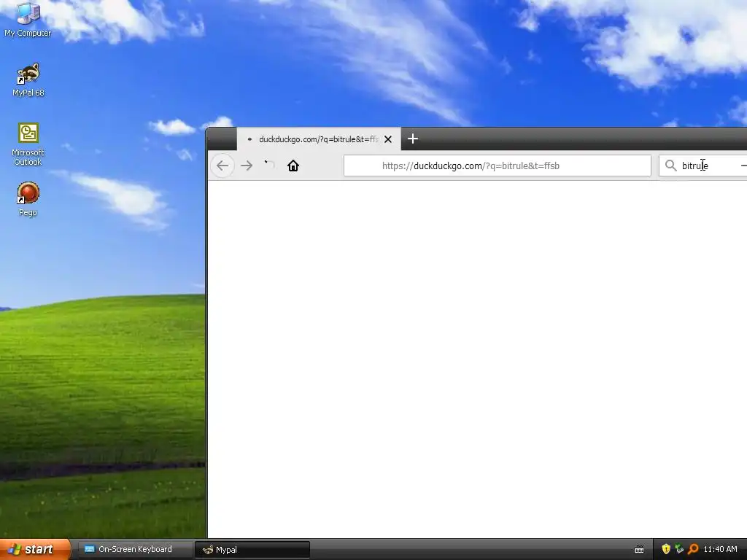Click the search magnifier icon in search box

[x=671, y=166]
